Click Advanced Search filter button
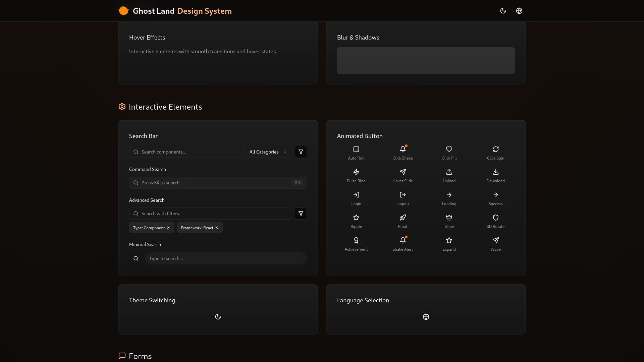The image size is (644, 362). [301, 214]
